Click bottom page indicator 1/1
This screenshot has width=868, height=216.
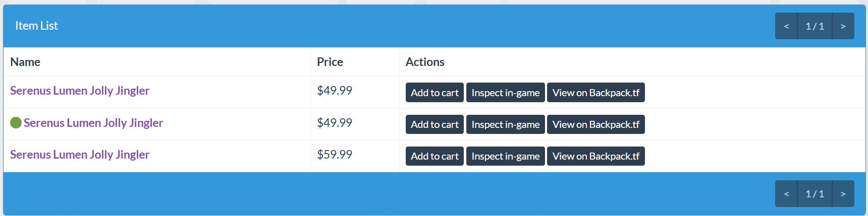pyautogui.click(x=815, y=194)
